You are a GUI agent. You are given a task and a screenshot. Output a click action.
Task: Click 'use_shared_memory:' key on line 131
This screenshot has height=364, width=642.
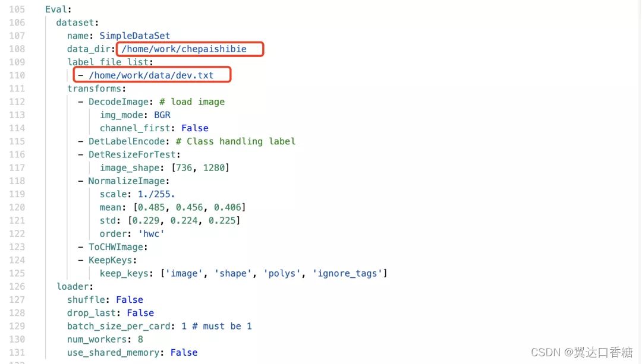[116, 353]
